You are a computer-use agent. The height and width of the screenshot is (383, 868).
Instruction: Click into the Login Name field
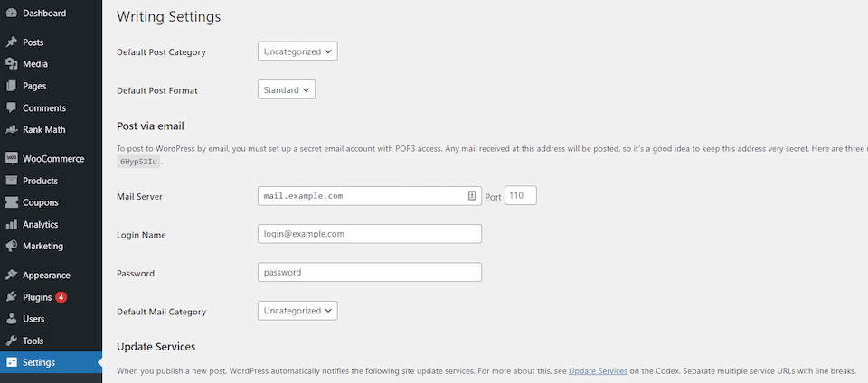pos(370,234)
